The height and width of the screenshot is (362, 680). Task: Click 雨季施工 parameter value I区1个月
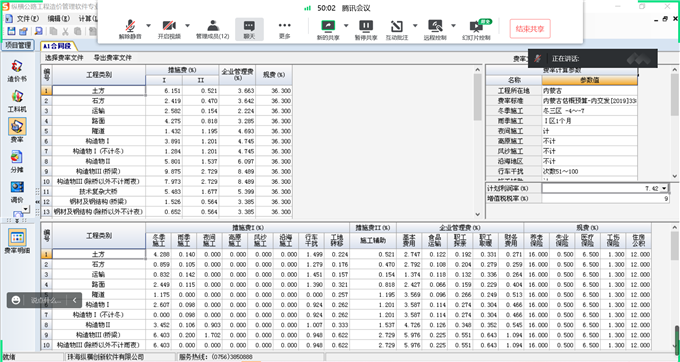589,121
